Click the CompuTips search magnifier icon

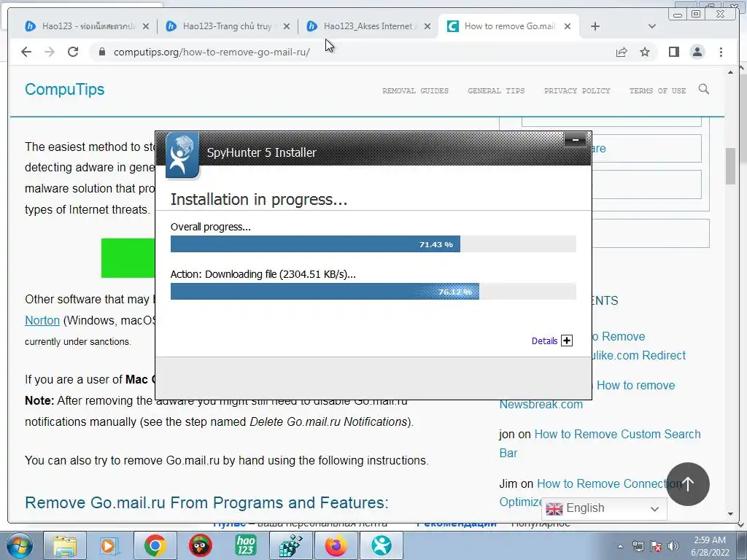[x=704, y=89]
